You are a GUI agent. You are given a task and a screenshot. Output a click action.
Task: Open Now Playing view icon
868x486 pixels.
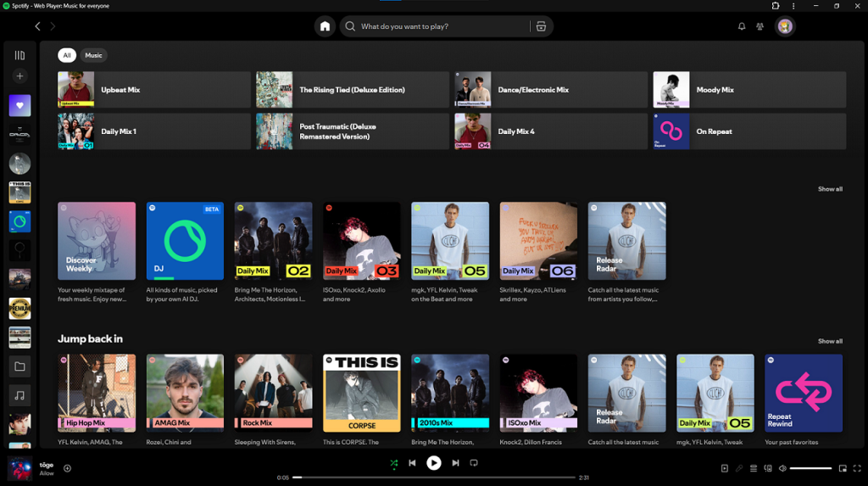click(725, 468)
